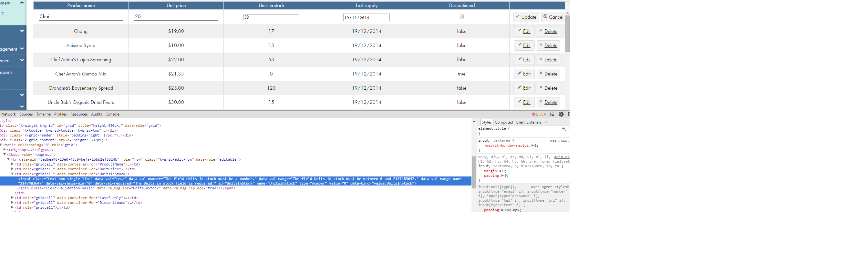
Task: Expand the UnitPrice gridcell td node
Action: coord(13,169)
